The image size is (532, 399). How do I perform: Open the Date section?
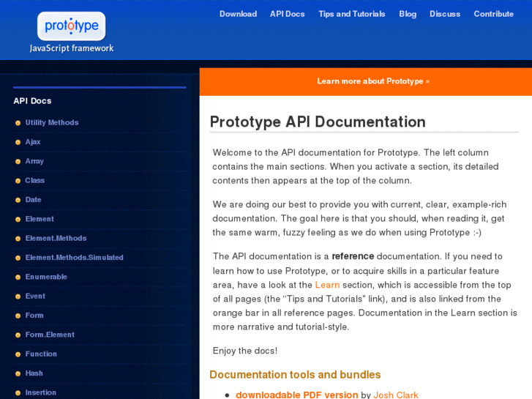(33, 200)
